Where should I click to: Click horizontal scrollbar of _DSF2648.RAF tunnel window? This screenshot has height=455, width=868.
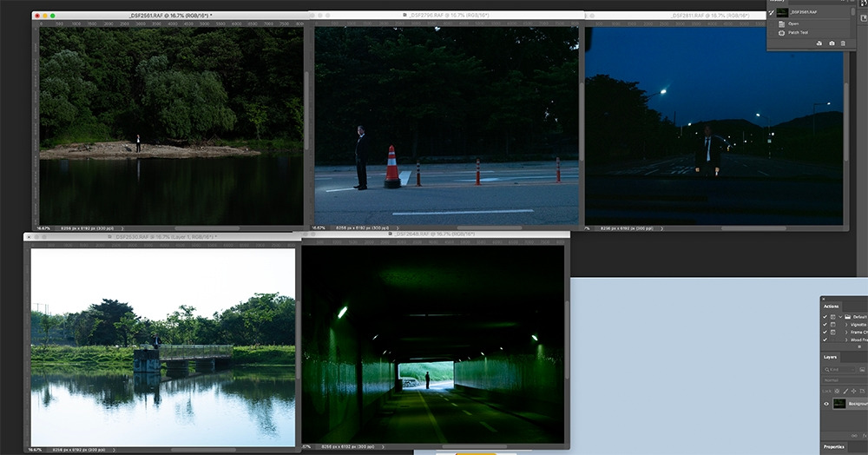[x=475, y=446]
